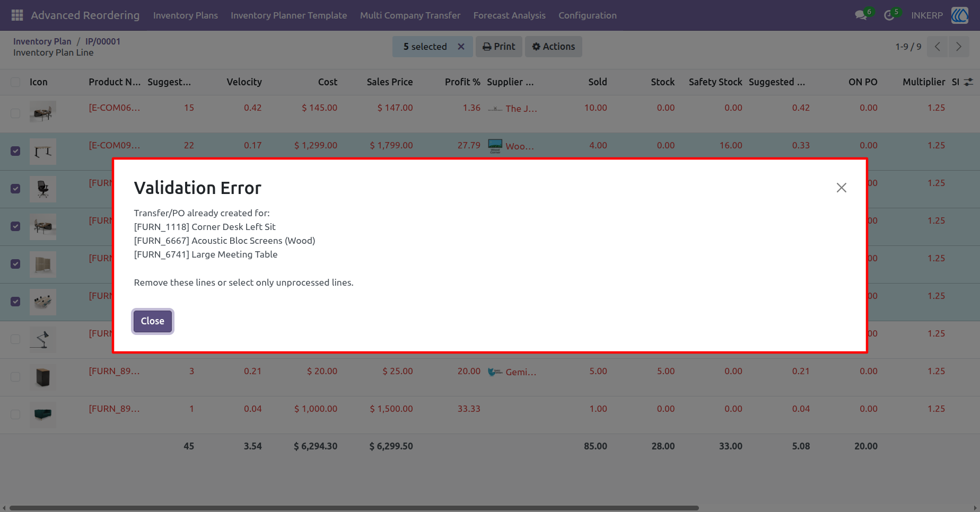Sort by the Safety Stock column header

point(715,82)
